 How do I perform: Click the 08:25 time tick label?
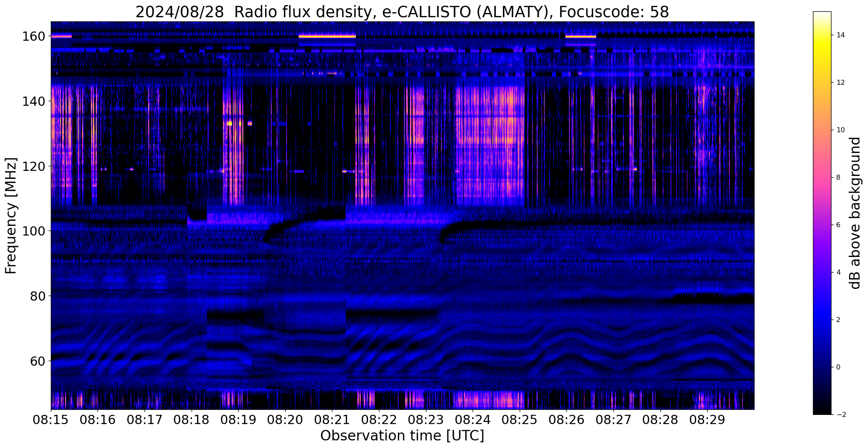click(x=520, y=420)
